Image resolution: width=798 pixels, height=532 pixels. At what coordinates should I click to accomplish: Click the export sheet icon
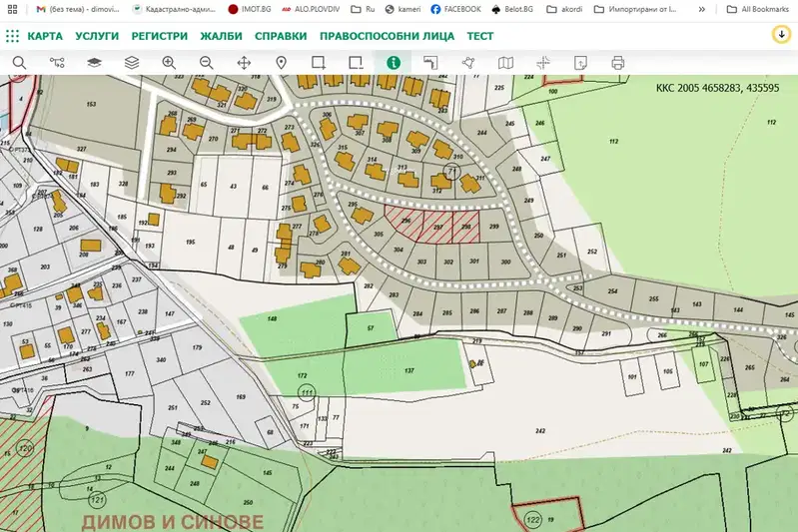[x=580, y=63]
